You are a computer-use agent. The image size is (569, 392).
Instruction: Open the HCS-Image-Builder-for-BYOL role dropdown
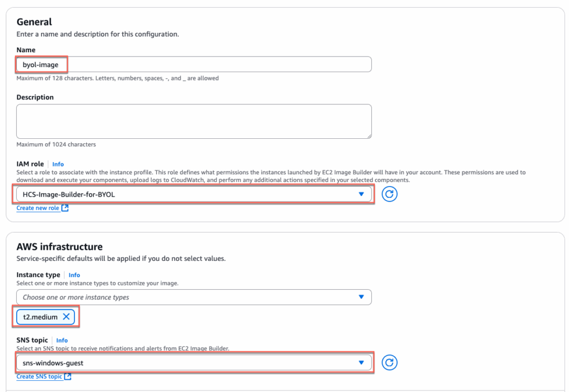click(189, 194)
